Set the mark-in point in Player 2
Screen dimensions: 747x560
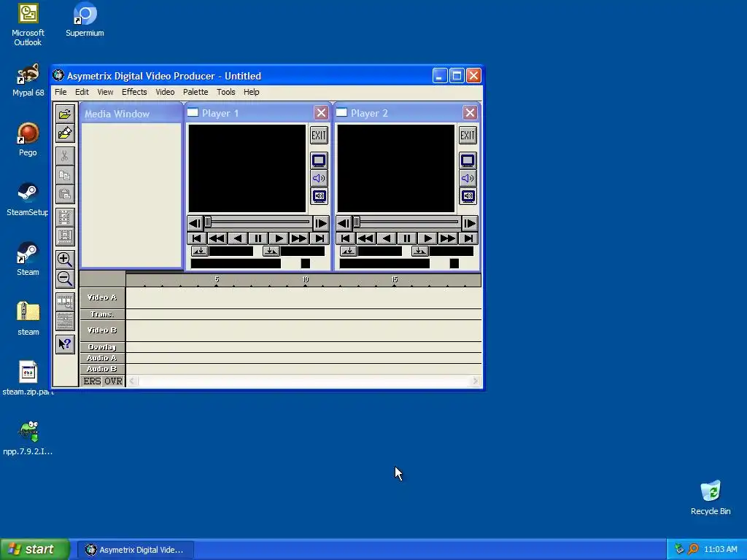[348, 251]
